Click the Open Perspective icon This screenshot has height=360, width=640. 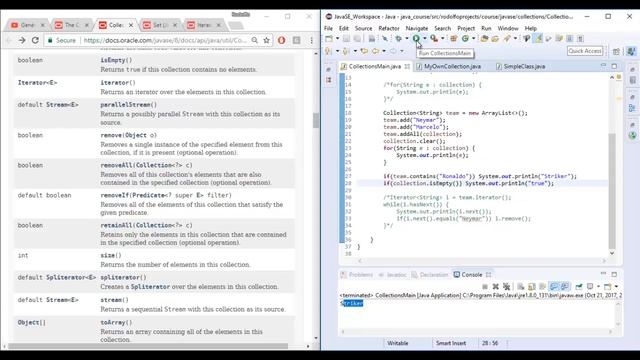[x=616, y=51]
